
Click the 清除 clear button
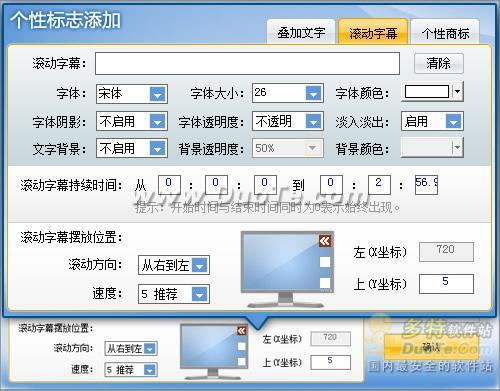point(439,63)
